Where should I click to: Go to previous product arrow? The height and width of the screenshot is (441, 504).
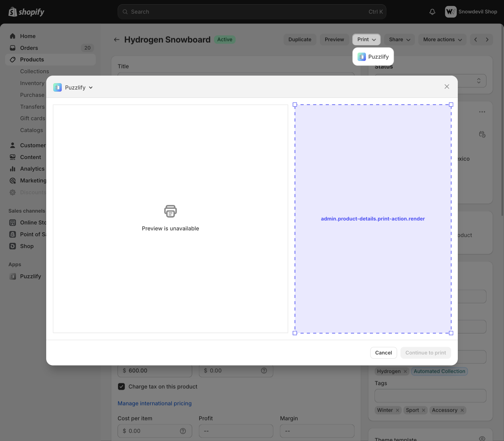point(476,40)
